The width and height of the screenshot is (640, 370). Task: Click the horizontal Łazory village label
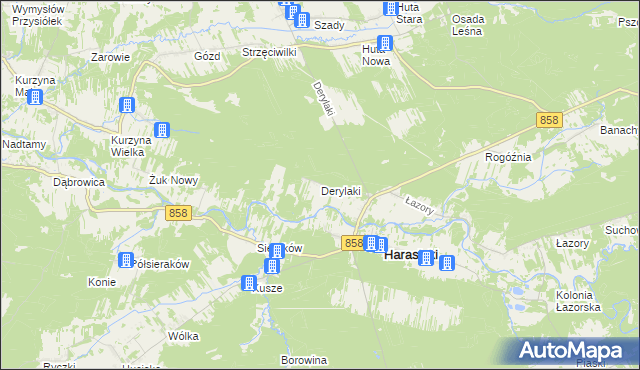(573, 244)
